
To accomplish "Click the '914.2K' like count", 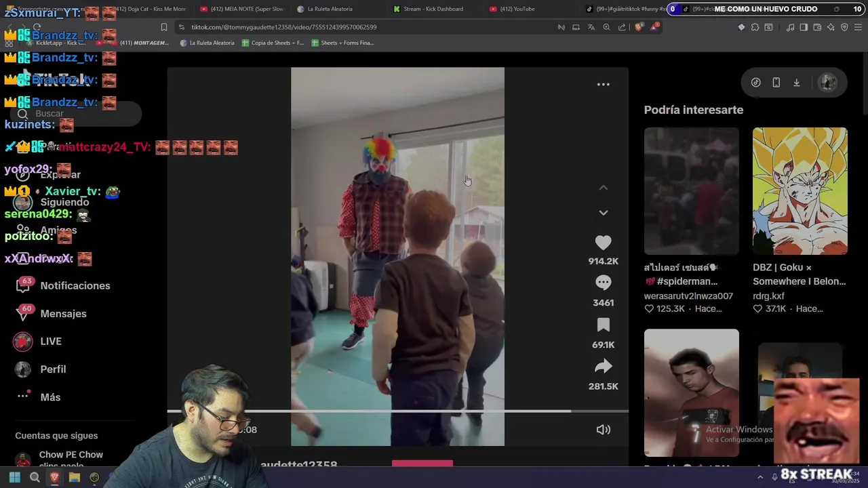I will pyautogui.click(x=603, y=261).
